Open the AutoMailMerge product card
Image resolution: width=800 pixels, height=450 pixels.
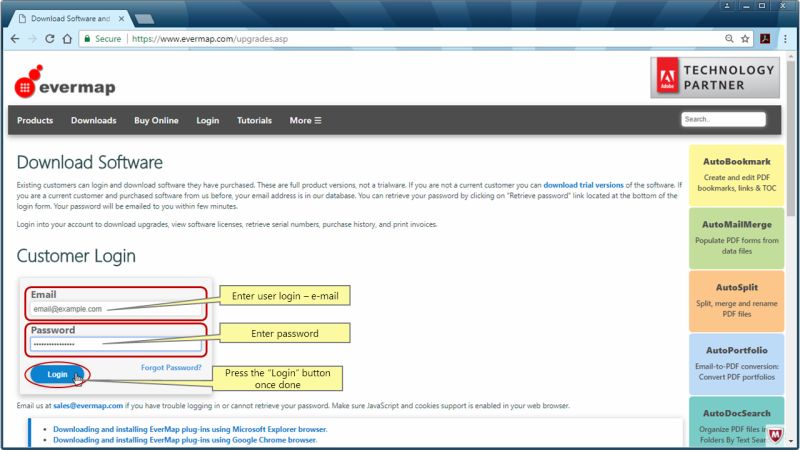click(736, 238)
